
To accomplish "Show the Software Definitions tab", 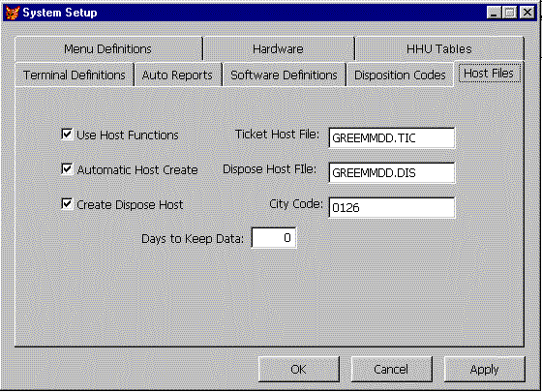I will pos(284,75).
